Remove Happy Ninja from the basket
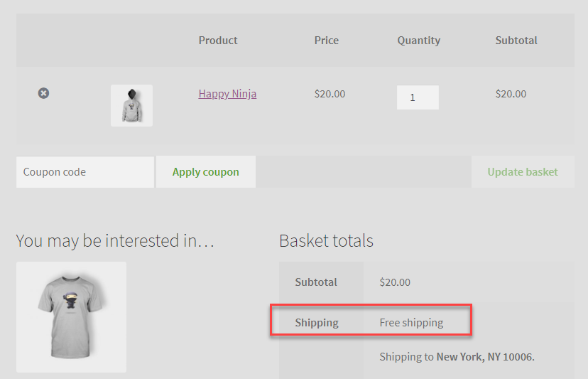This screenshot has width=588, height=379. pos(43,93)
